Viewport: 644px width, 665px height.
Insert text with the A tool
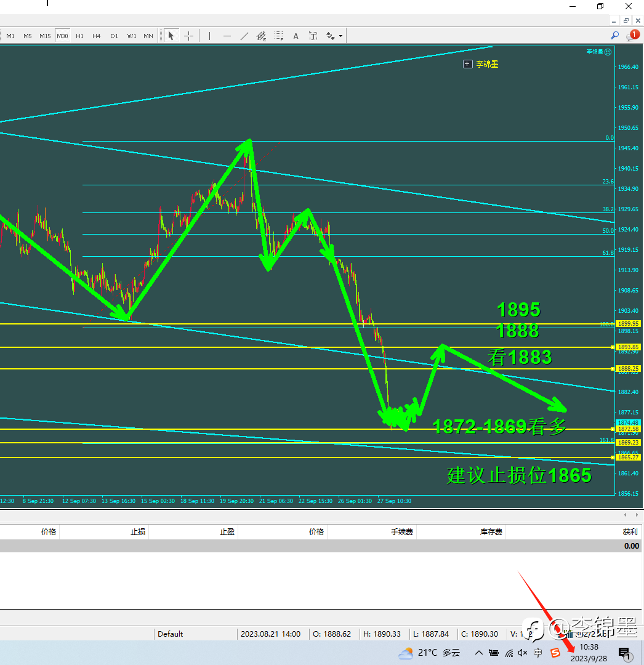[x=296, y=36]
